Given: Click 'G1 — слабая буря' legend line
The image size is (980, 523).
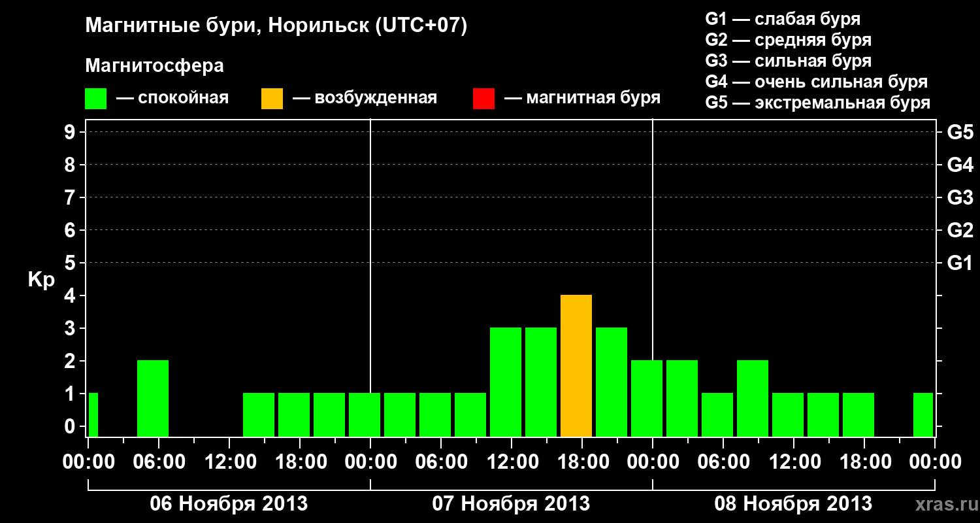Looking at the screenshot, I should [783, 19].
